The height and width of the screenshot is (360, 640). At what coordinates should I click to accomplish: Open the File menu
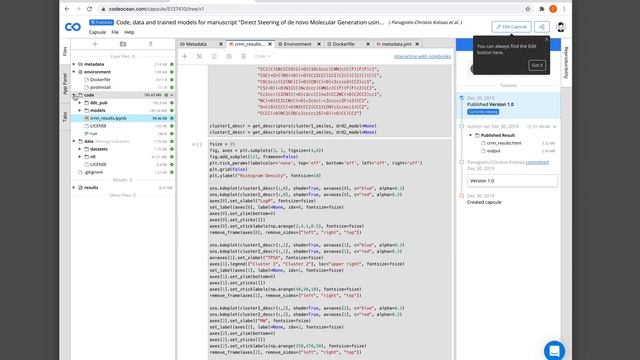[x=115, y=32]
